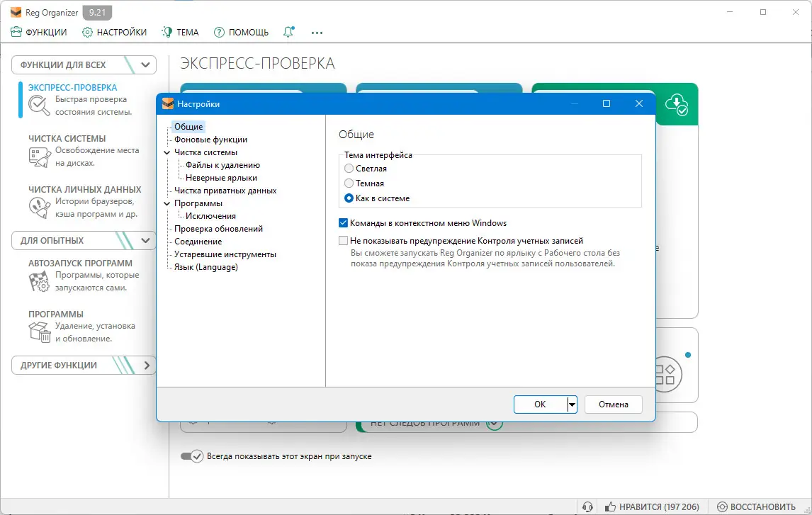Select Соединение tree item
This screenshot has width=812, height=515.
(x=198, y=242)
